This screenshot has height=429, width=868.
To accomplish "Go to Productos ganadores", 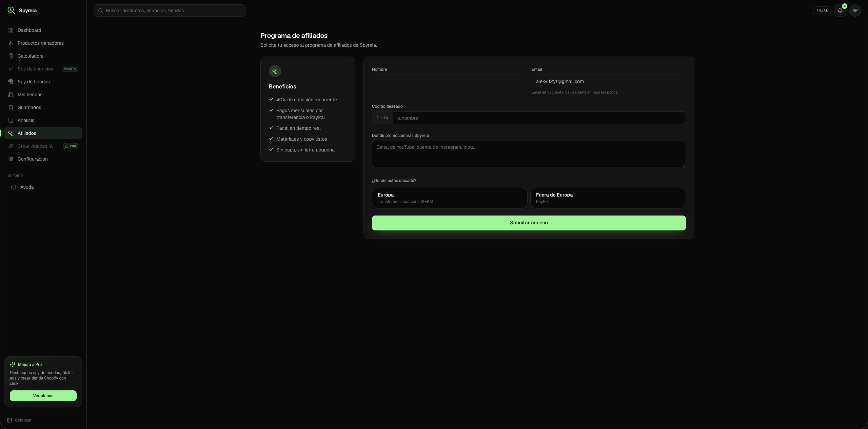I will 43,43.
